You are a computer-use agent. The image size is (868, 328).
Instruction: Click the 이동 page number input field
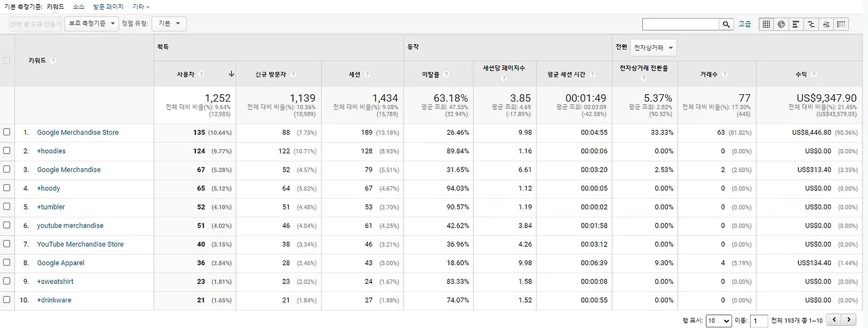[759, 321]
